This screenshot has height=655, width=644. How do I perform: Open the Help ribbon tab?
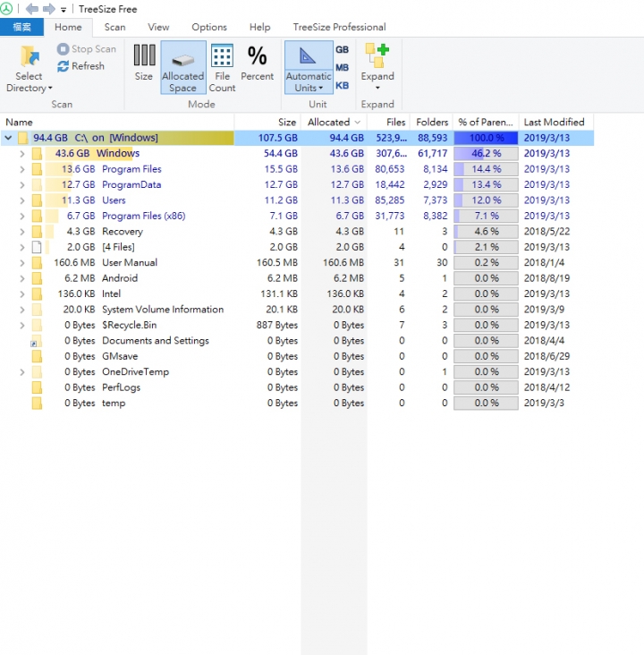(x=259, y=27)
